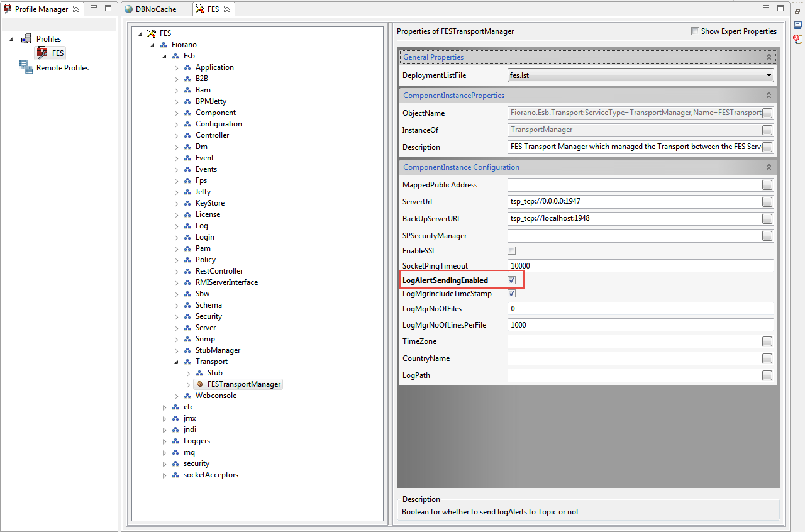Open ellipsis button for BackUpServerURL field
The height and width of the screenshot is (532, 805).
coord(767,219)
